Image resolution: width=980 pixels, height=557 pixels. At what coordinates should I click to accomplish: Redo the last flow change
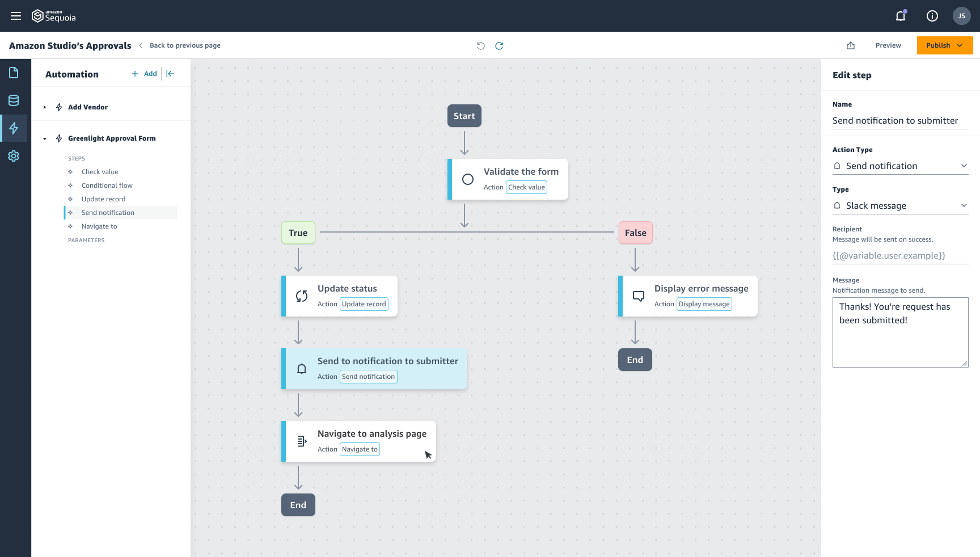coord(499,45)
